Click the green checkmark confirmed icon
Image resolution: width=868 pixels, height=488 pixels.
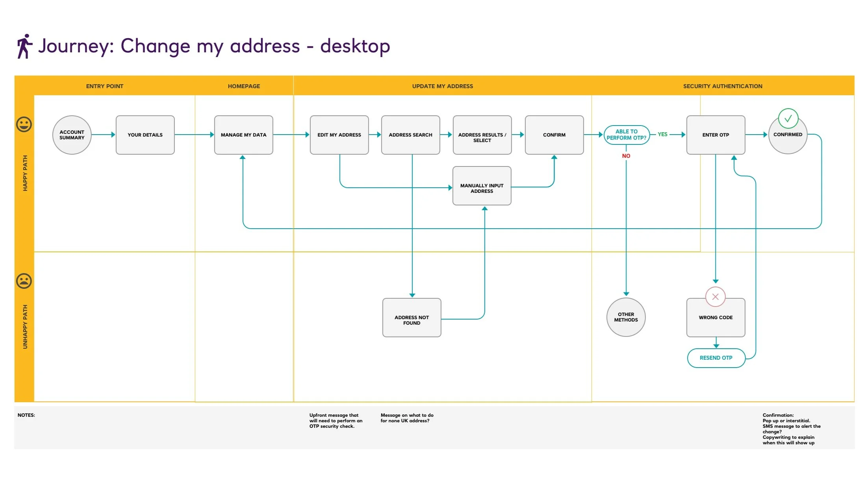tap(788, 118)
